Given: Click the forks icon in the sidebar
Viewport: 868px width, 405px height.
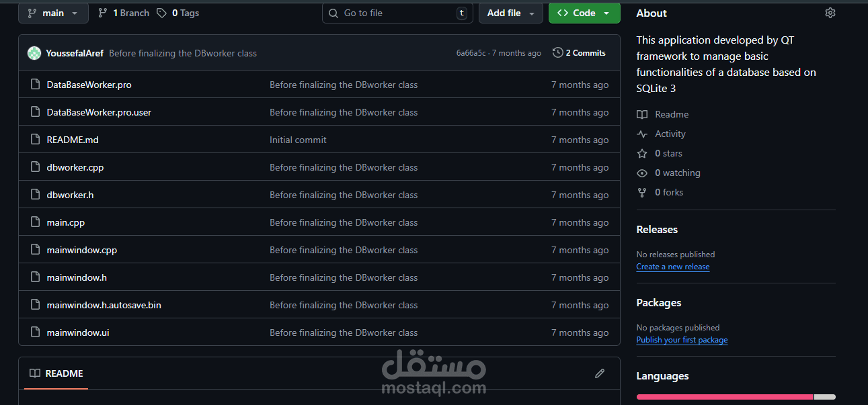Looking at the screenshot, I should click(642, 192).
